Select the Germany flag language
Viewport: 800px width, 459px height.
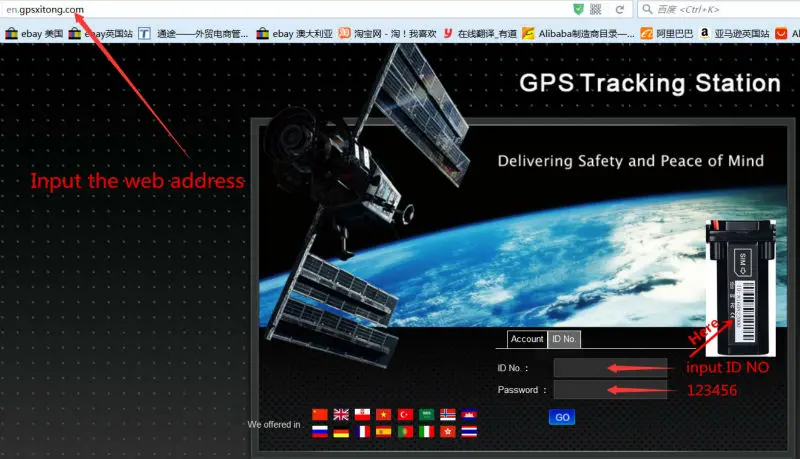click(341, 431)
